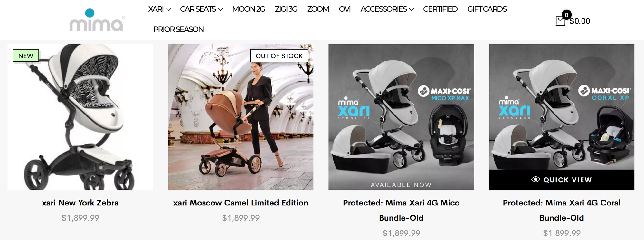
Task: Click the Quick View eye icon
Action: pos(535,179)
